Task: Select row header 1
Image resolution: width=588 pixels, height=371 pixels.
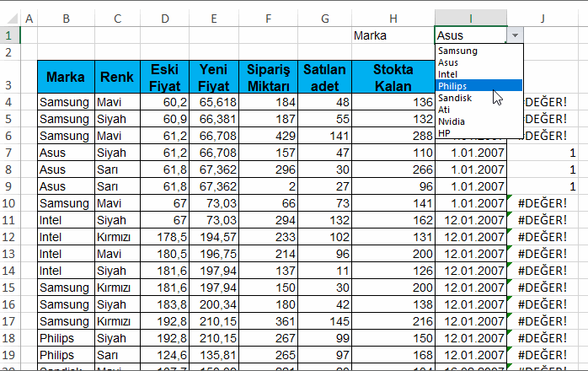Action: [x=8, y=35]
